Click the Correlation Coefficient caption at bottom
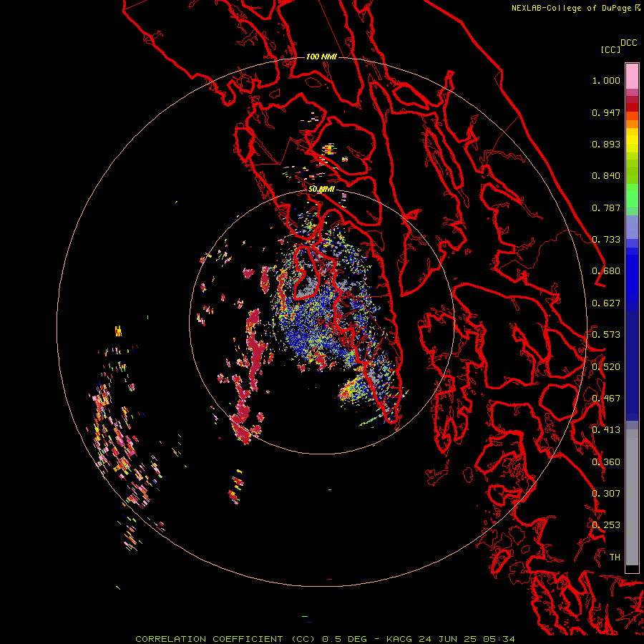 (325, 639)
